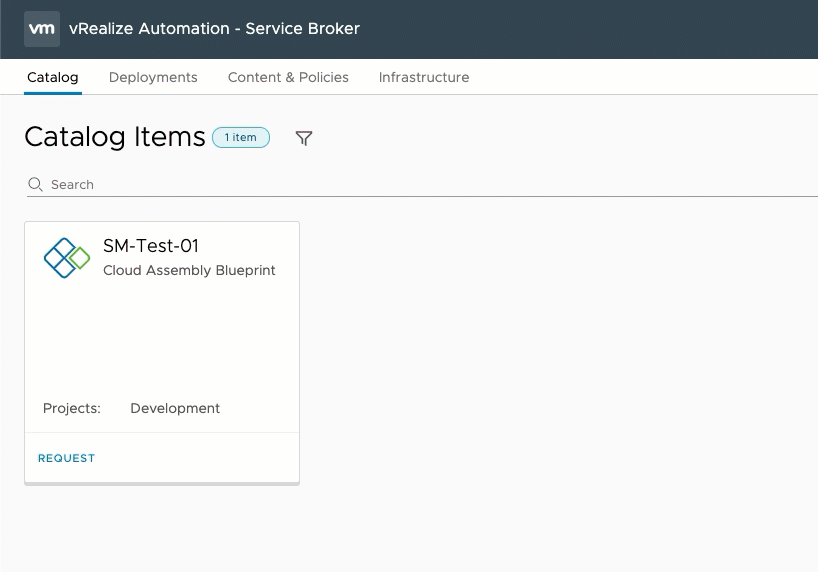Open the Deployments tab

153,77
